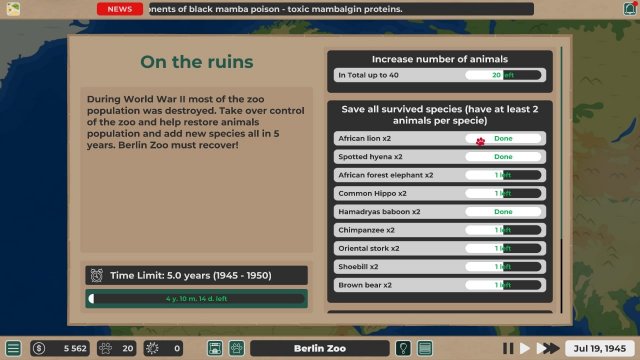Viewport: 640px width, 360px height.
Task: Select the Common Hippo x2 objective row
Action: pos(440,193)
